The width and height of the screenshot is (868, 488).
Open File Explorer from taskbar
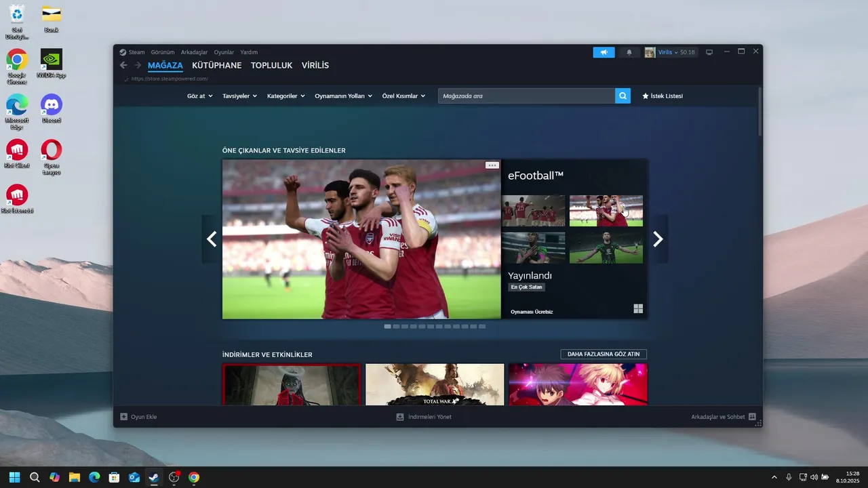tap(75, 477)
